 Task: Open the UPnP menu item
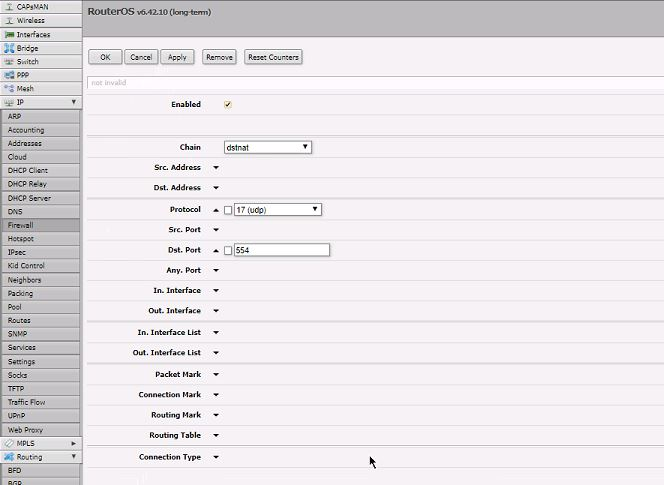click(x=41, y=416)
